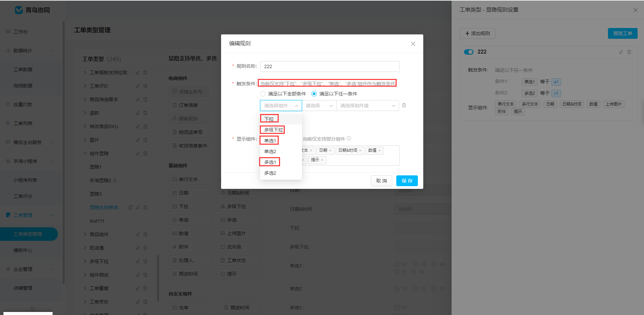
Task: Click the edit icon for 工单评价 type
Action: pos(137,86)
